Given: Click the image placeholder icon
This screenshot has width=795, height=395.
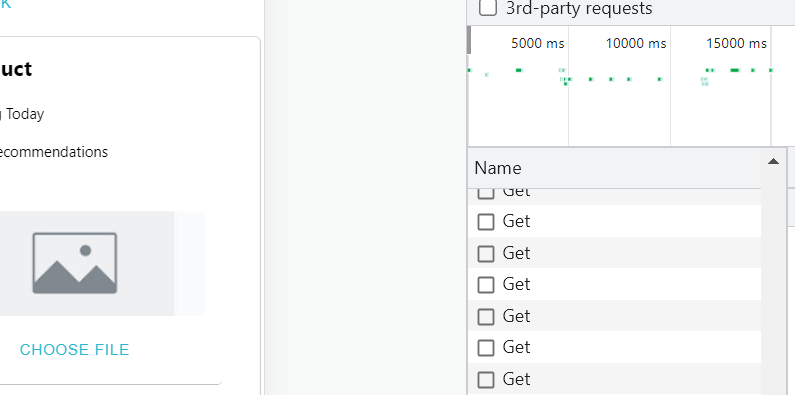Looking at the screenshot, I should 75,263.
